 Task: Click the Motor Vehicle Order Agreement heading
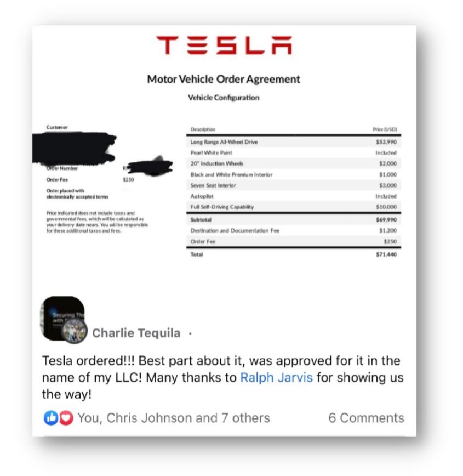coord(224,79)
